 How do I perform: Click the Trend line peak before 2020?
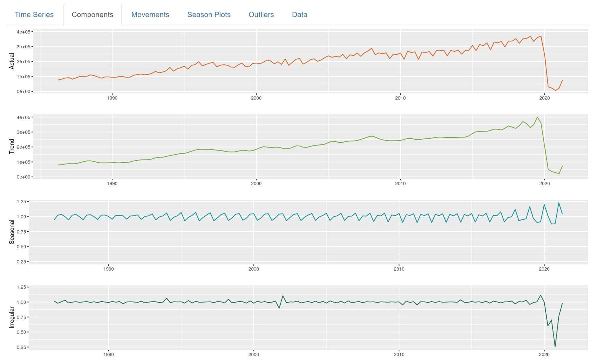tap(537, 118)
